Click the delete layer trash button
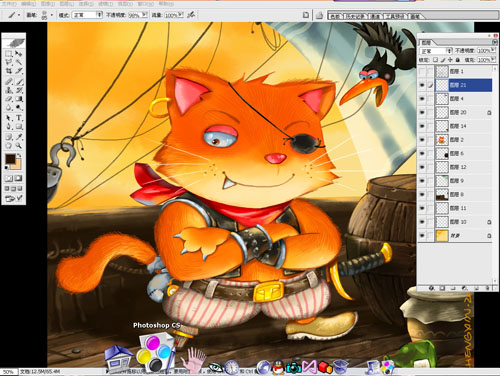The height and width of the screenshot is (376, 500). pyautogui.click(x=487, y=288)
